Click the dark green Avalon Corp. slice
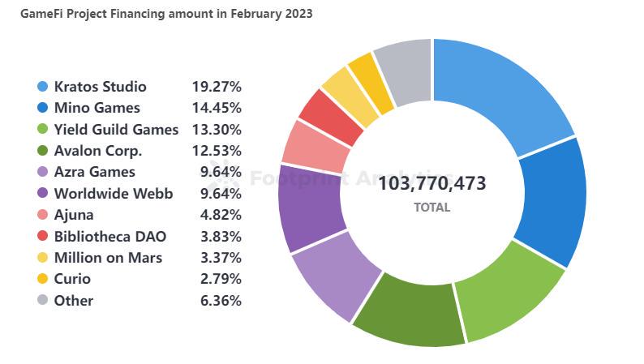The height and width of the screenshot is (364, 644). coord(407,311)
